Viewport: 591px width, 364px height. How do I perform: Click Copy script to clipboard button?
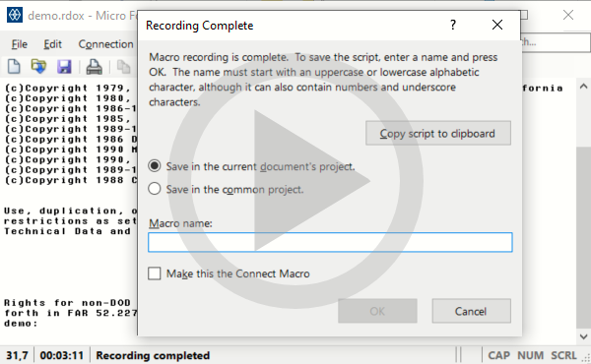pyautogui.click(x=438, y=133)
